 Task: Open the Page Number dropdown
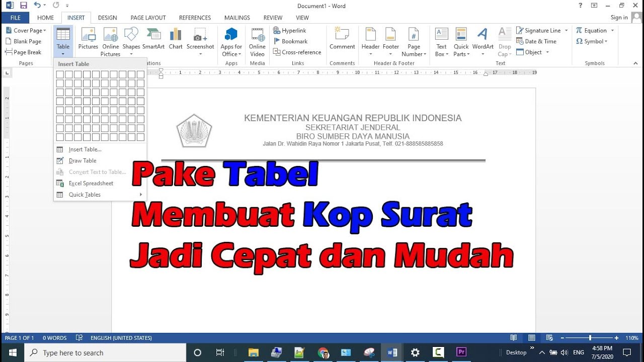(x=414, y=42)
